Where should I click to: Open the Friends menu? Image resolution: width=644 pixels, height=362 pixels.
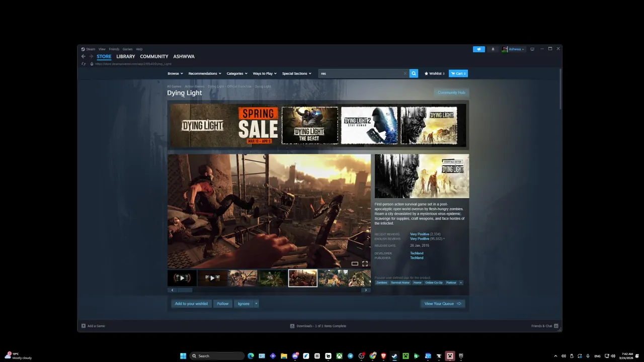coord(114,49)
